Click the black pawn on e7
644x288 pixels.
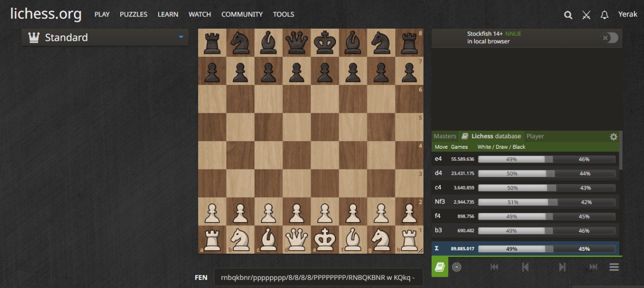[325, 71]
